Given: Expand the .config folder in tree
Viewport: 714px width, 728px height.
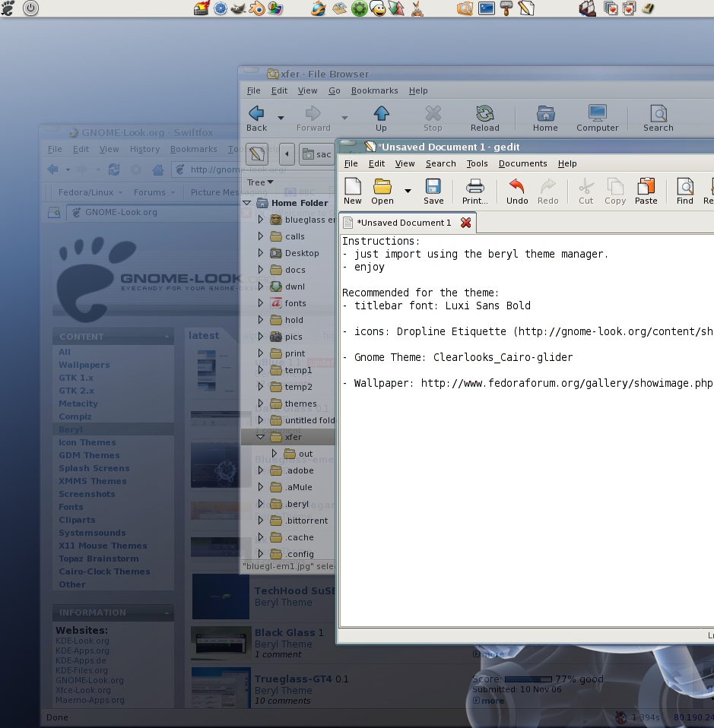Looking at the screenshot, I should point(261,554).
